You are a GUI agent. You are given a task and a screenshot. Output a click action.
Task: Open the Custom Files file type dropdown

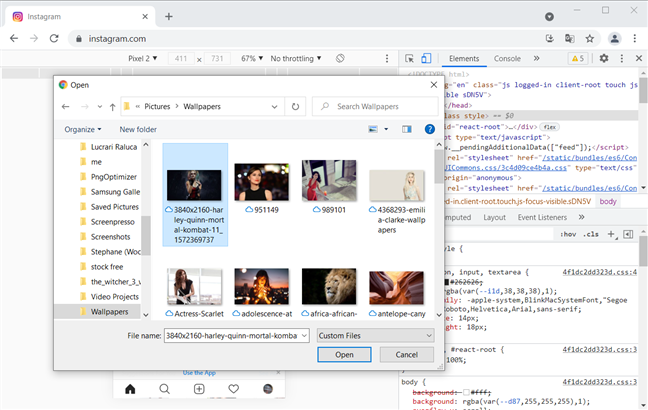click(x=375, y=335)
